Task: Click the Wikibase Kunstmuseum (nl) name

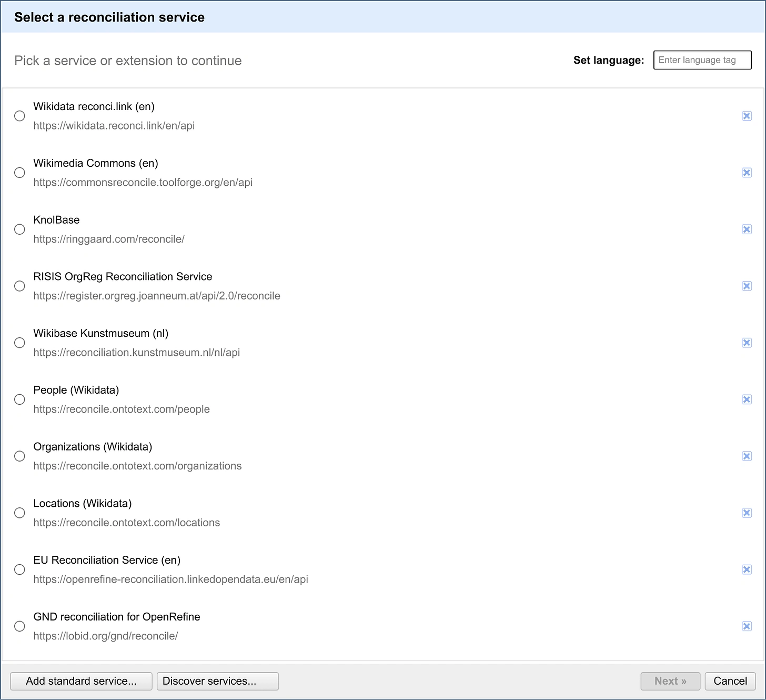Action: point(101,334)
